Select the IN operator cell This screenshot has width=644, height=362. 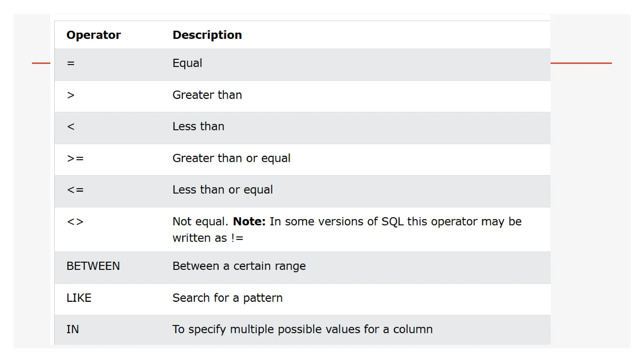[73, 329]
